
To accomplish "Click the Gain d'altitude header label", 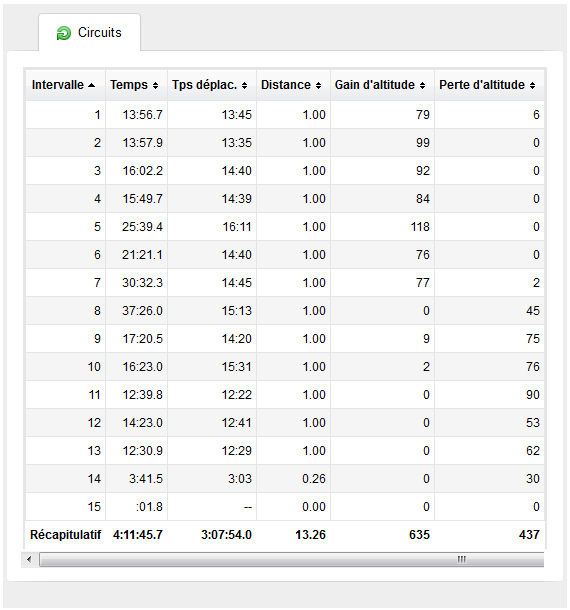I will pyautogui.click(x=375, y=85).
